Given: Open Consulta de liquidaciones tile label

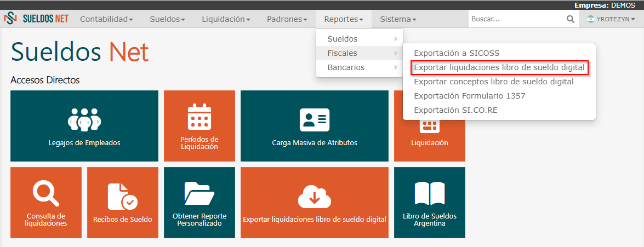Looking at the screenshot, I should pyautogui.click(x=45, y=220).
